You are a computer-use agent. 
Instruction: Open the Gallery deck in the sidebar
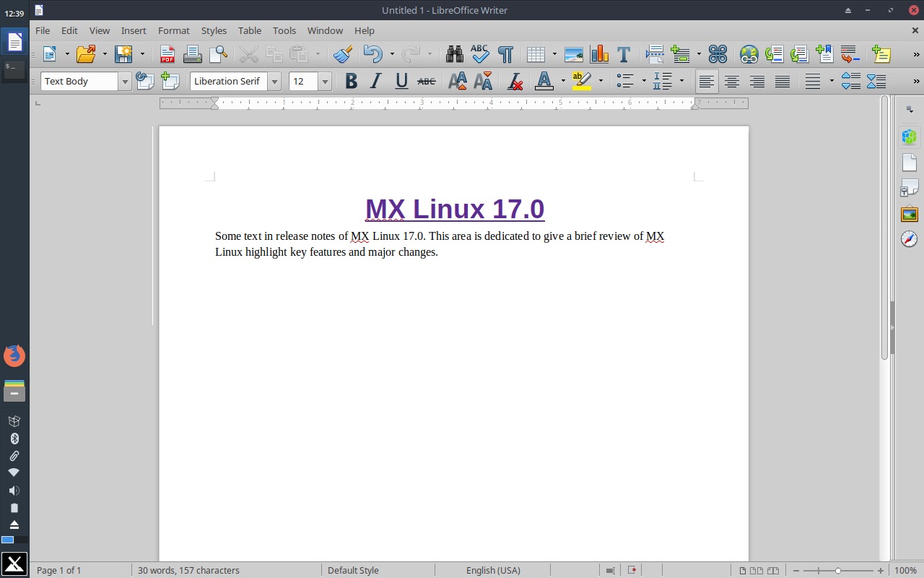click(x=909, y=213)
